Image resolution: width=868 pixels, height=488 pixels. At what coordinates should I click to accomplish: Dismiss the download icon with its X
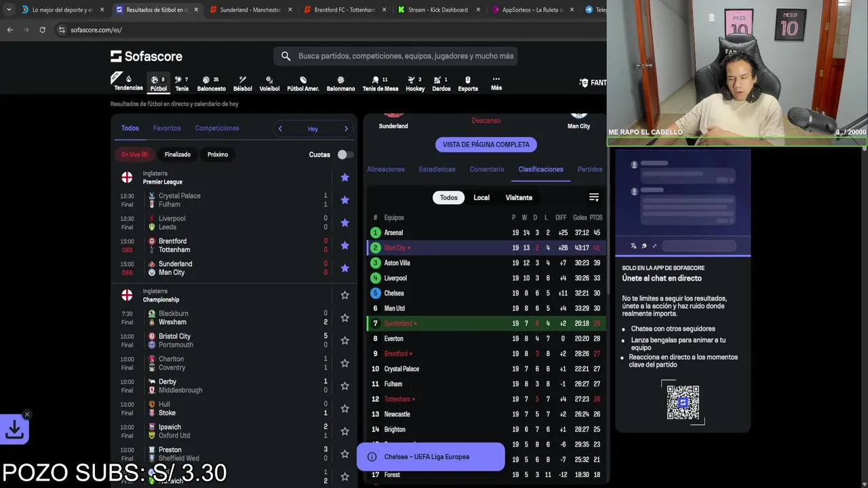26,414
